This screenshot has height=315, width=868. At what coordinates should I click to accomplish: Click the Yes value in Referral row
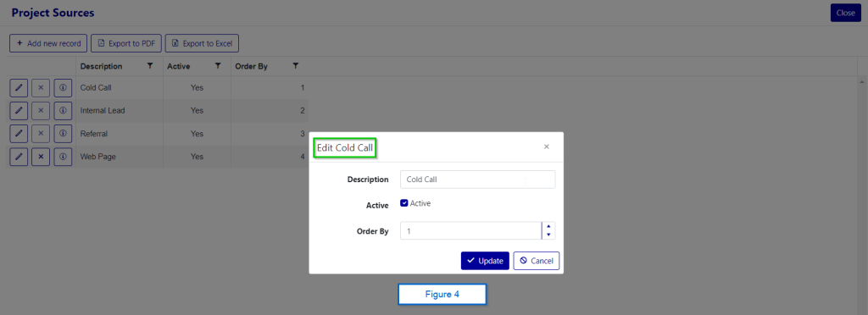point(197,134)
